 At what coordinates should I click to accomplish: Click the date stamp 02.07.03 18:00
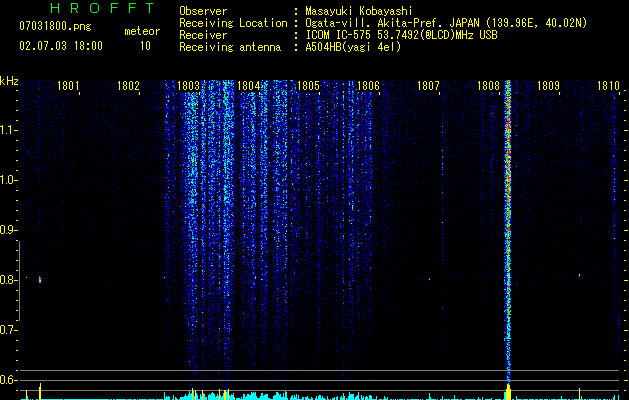pos(61,46)
